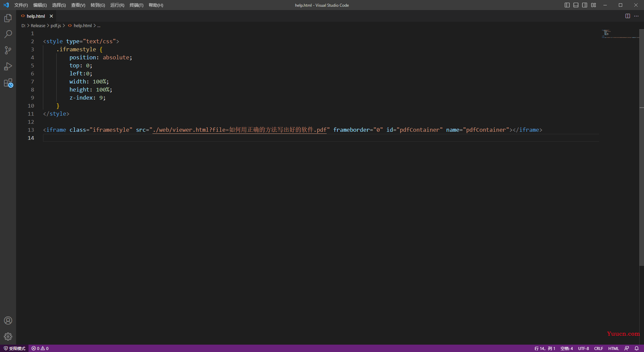Open the 转到(G) menu

coord(98,5)
